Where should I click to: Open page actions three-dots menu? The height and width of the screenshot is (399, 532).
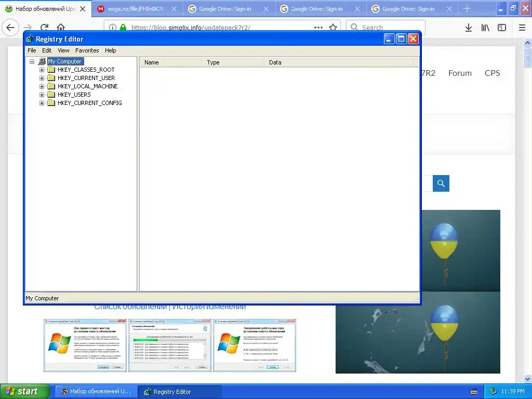(x=318, y=28)
